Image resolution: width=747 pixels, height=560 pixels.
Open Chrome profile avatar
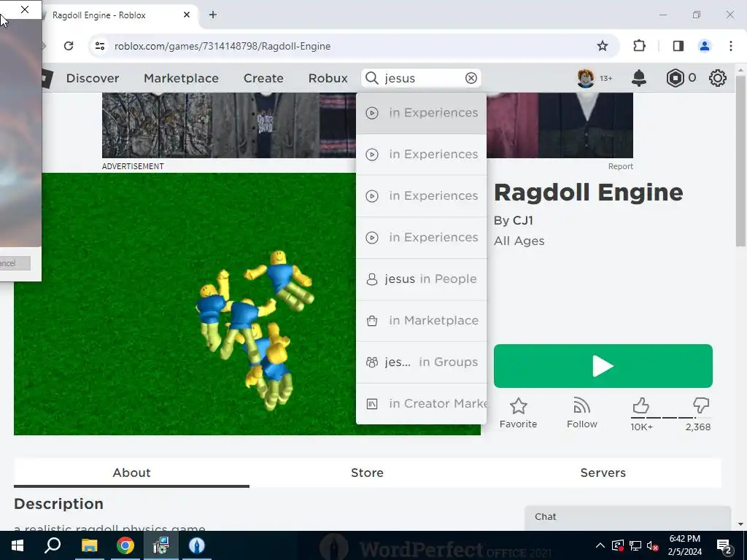click(705, 46)
